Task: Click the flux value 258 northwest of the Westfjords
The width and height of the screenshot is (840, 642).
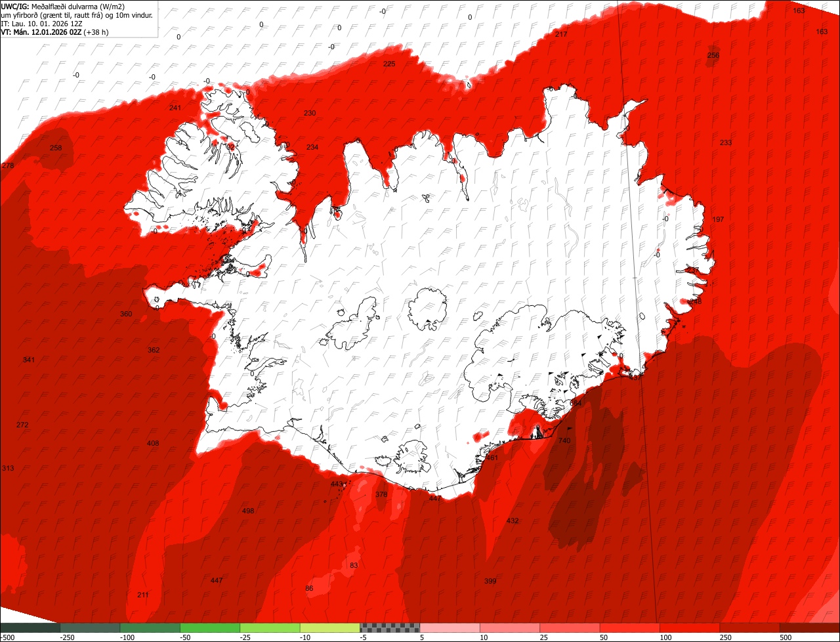Action: 56,148
